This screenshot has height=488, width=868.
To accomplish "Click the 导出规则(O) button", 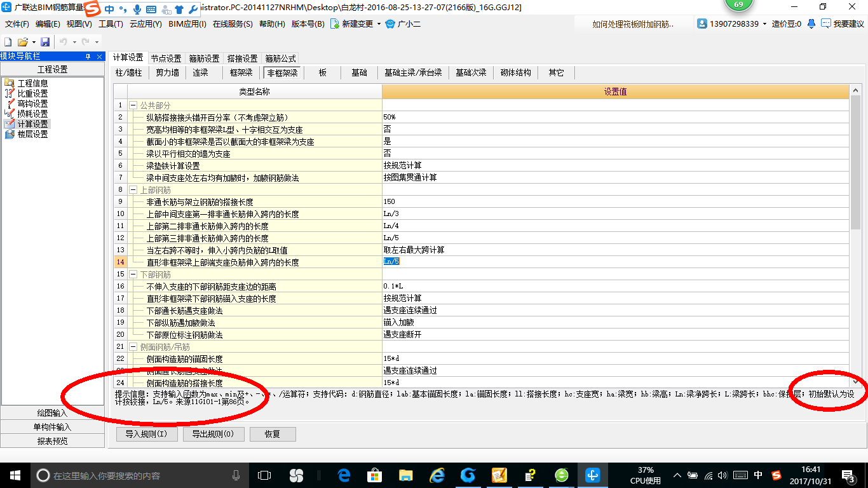I will tap(213, 435).
